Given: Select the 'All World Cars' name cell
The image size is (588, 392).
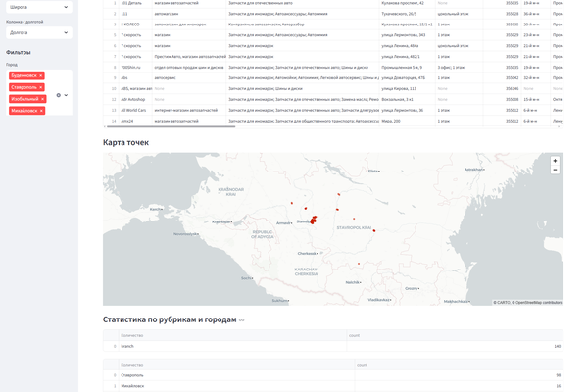Looking at the screenshot, I should pyautogui.click(x=135, y=111).
